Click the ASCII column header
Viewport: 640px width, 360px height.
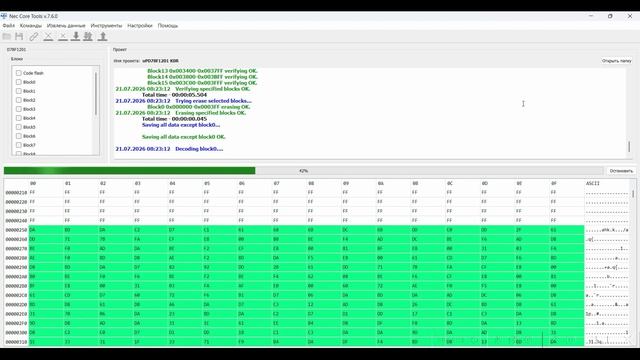(x=592, y=184)
